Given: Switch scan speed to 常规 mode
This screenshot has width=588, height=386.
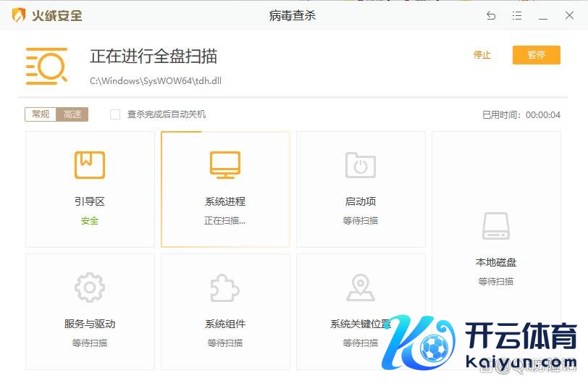Looking at the screenshot, I should (41, 114).
